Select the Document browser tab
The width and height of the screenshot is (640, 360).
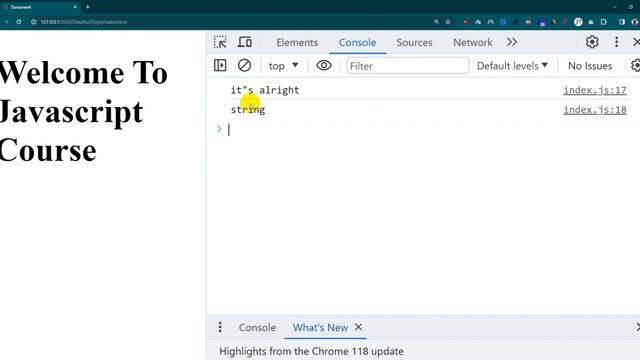[x=39, y=7]
